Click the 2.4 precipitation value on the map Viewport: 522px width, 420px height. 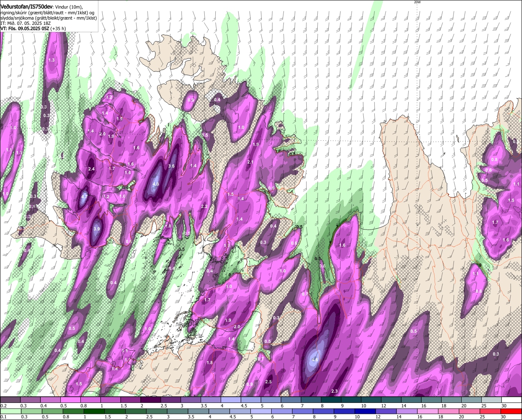point(91,169)
